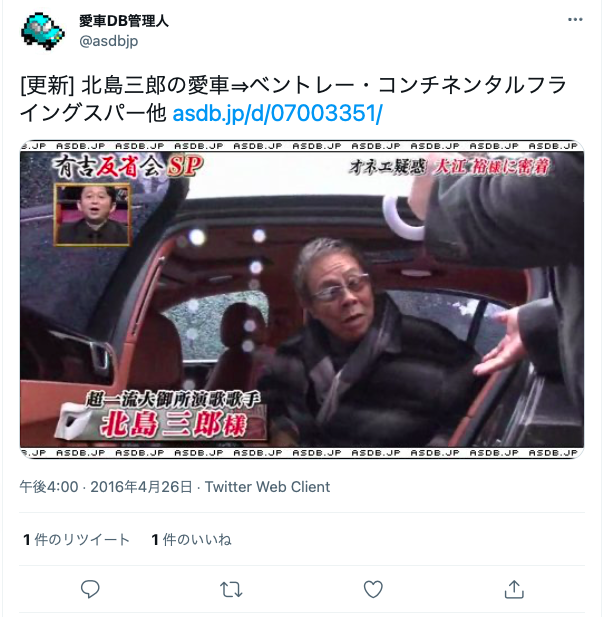Retweet this post using the retweet icon

point(231,589)
